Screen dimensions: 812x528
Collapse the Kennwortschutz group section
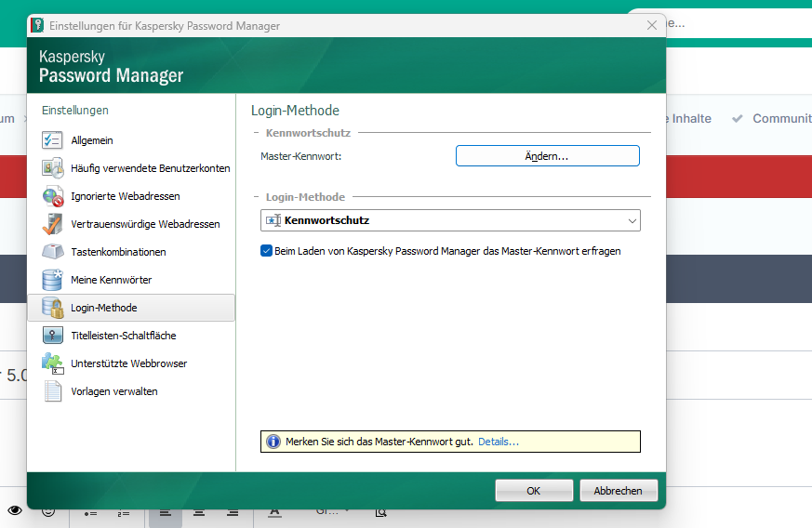point(256,133)
